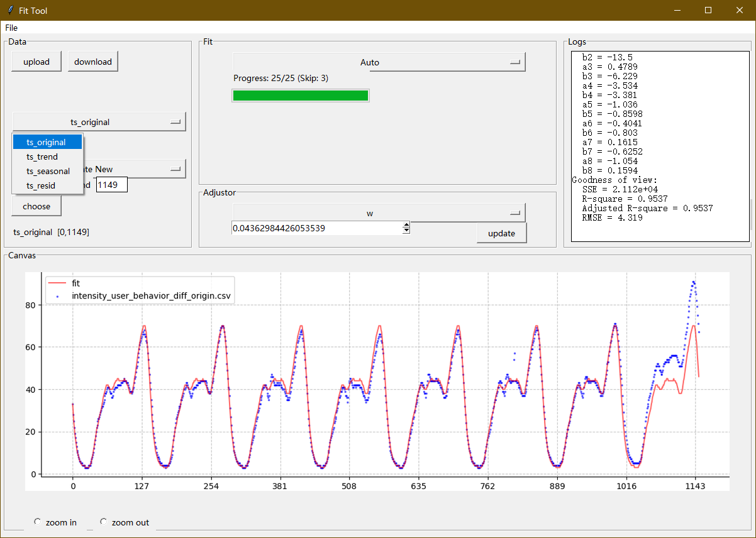The width and height of the screenshot is (756, 538).
Task: Click the "Goodness of view:" log heading
Action: pyautogui.click(x=614, y=180)
